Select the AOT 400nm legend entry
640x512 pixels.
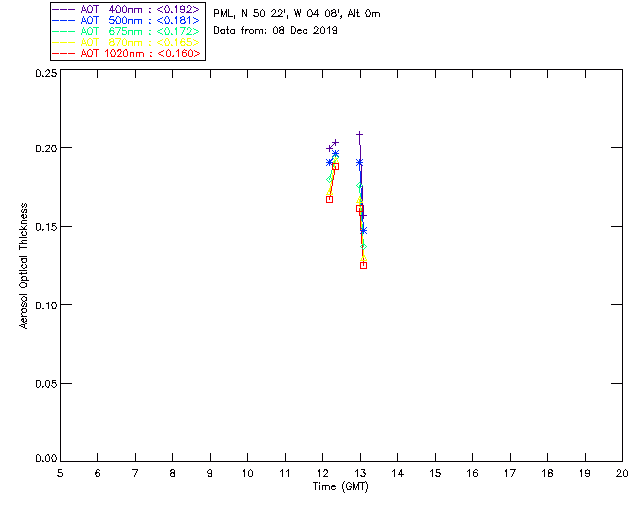pyautogui.click(x=127, y=9)
